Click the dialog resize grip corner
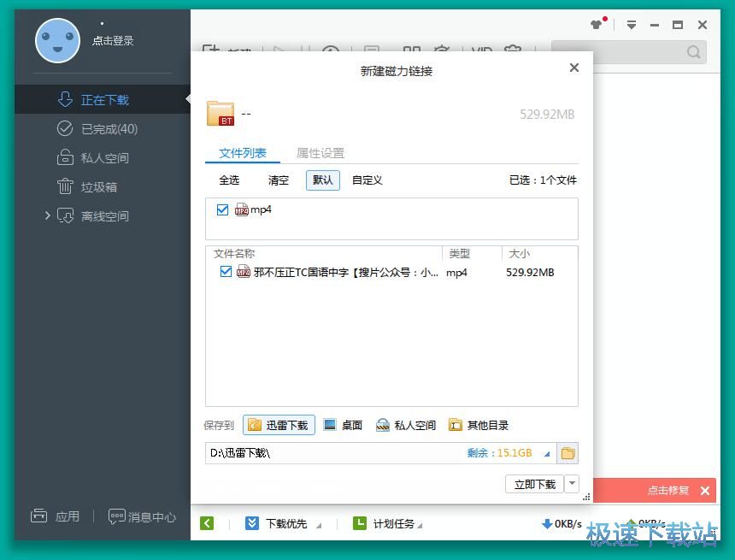735x560 pixels. (x=586, y=497)
